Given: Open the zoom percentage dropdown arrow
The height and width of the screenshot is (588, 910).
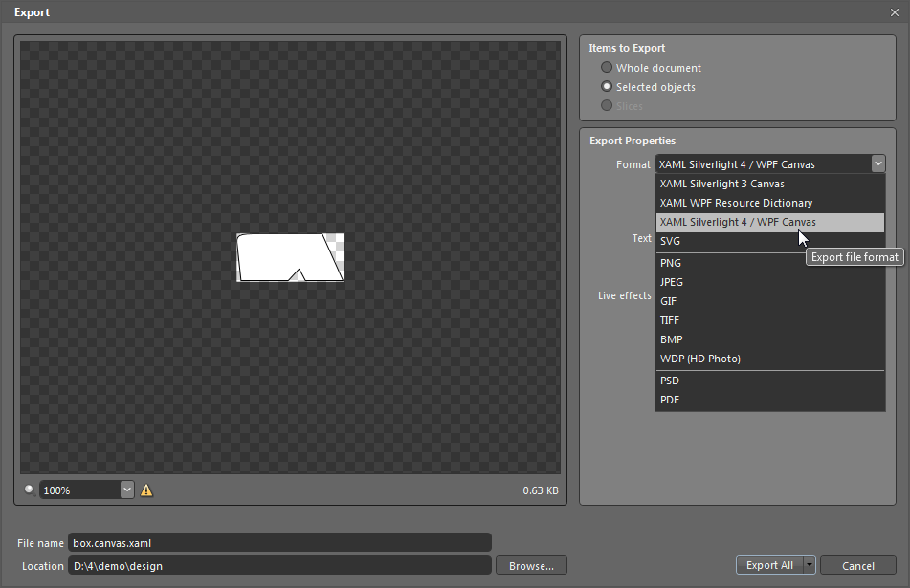Looking at the screenshot, I should pos(127,490).
